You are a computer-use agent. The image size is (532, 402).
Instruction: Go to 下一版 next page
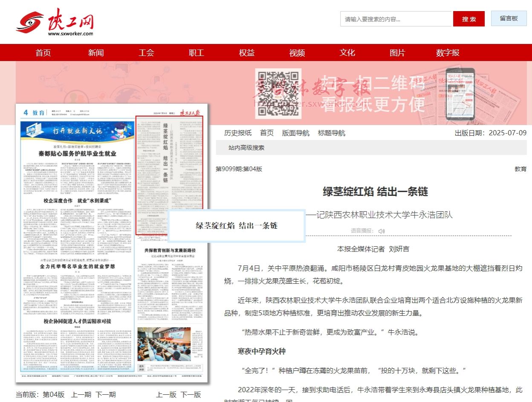pos(191,394)
